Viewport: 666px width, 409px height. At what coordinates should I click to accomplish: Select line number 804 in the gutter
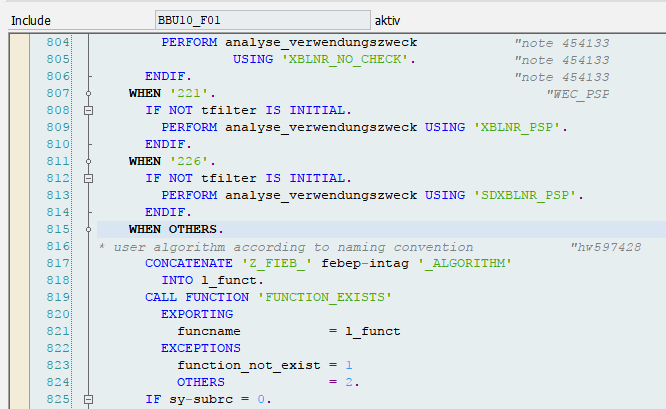click(x=56, y=42)
